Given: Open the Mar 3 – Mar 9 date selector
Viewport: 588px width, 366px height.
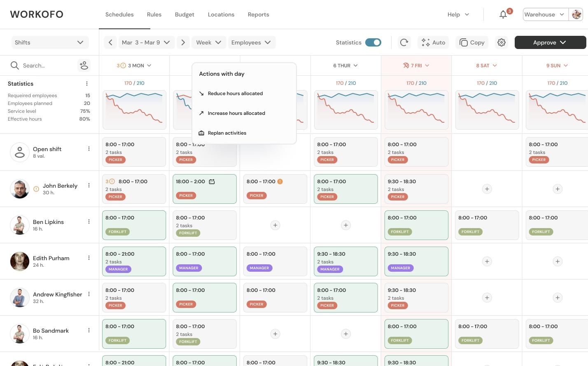Looking at the screenshot, I should point(146,42).
